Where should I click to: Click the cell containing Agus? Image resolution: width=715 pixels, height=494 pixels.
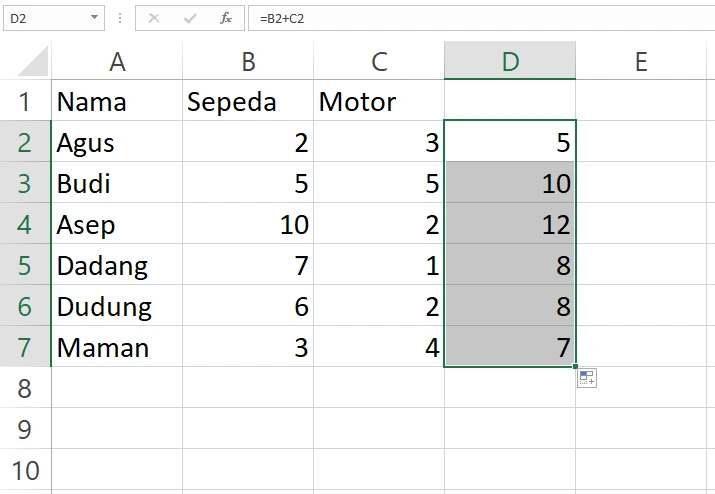click(x=117, y=142)
